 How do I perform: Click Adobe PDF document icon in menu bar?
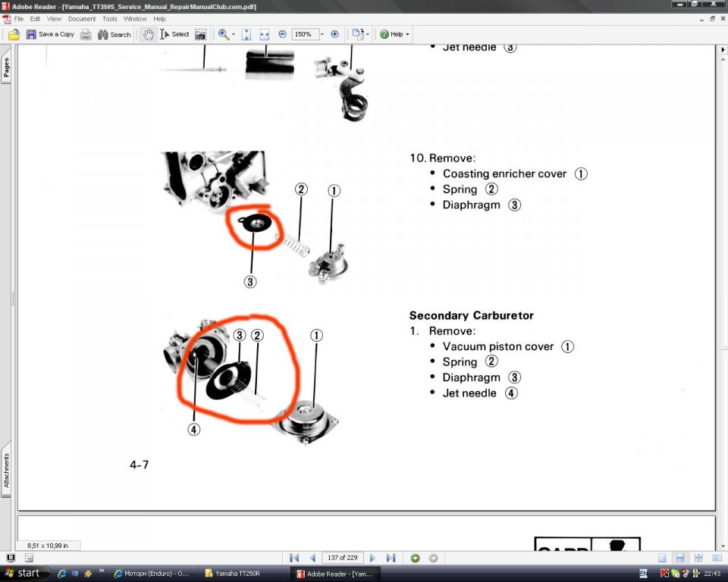(7, 19)
